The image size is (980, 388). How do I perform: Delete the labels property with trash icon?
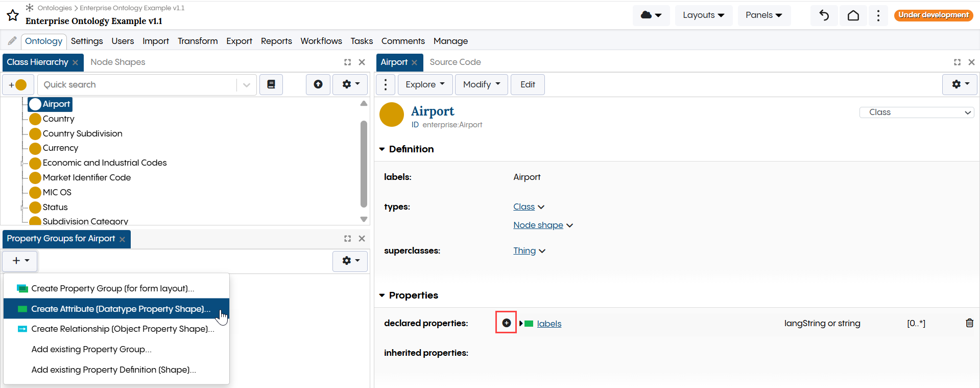point(969,323)
